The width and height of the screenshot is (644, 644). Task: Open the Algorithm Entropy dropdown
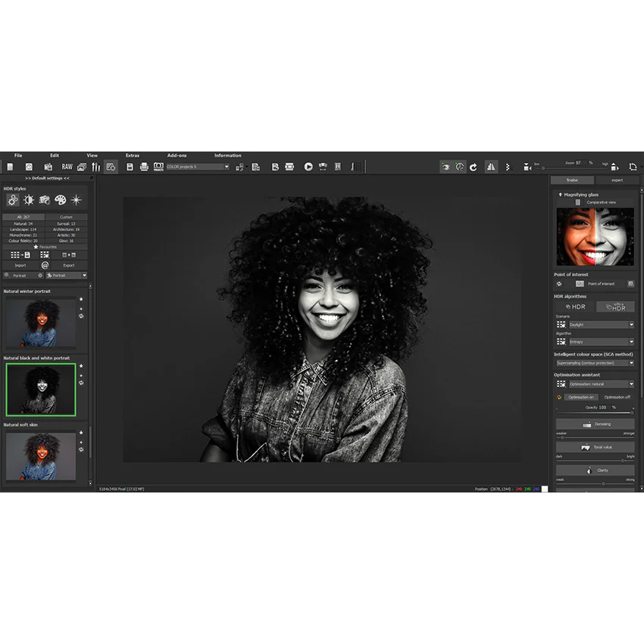[602, 342]
